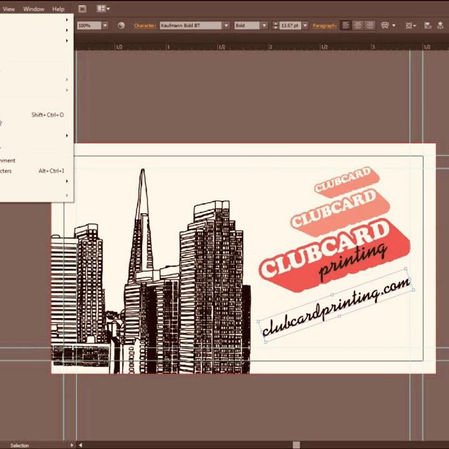Open the orange Character panel link

point(145,26)
